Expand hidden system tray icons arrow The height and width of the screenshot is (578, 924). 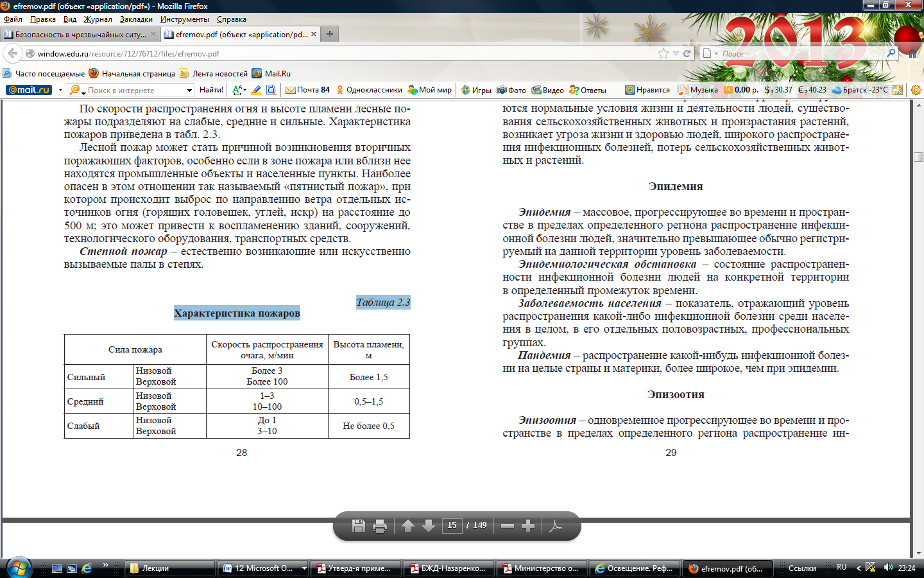pos(859,568)
